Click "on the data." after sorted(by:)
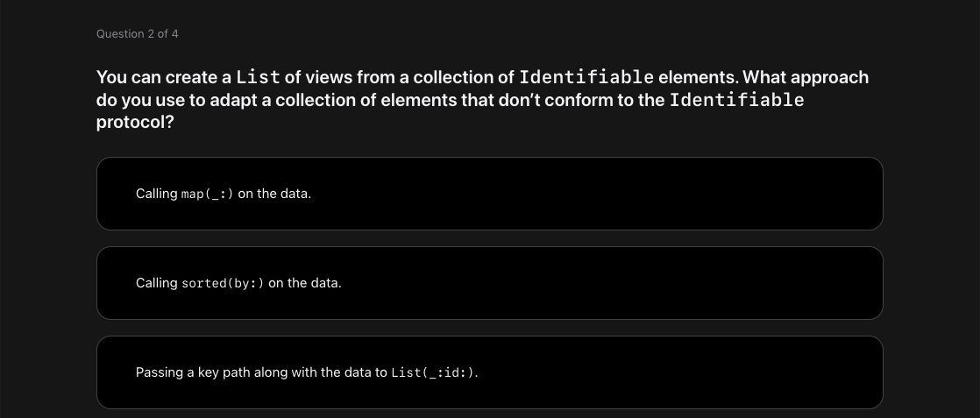The height and width of the screenshot is (418, 980). click(305, 283)
